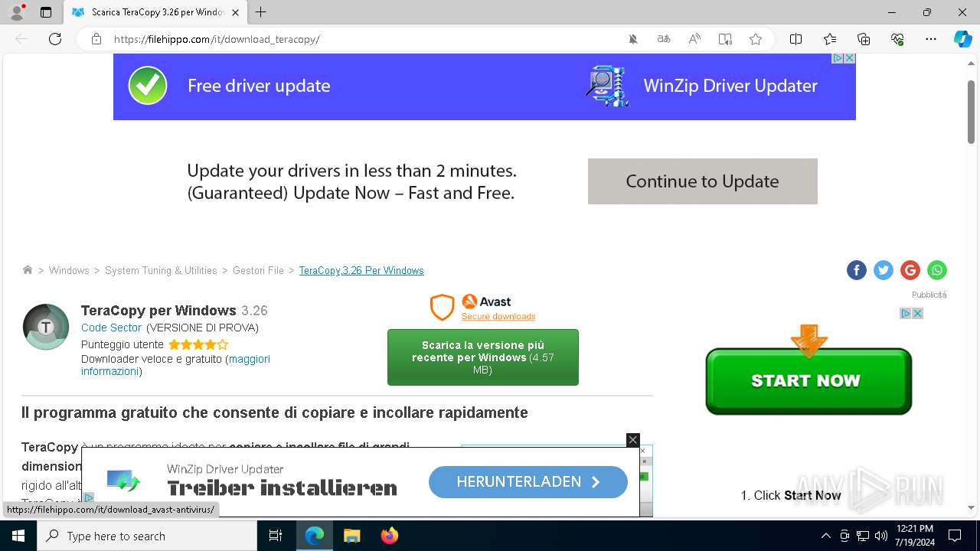Add this page to favorites star
The height and width of the screenshot is (551, 980).
[x=756, y=39]
